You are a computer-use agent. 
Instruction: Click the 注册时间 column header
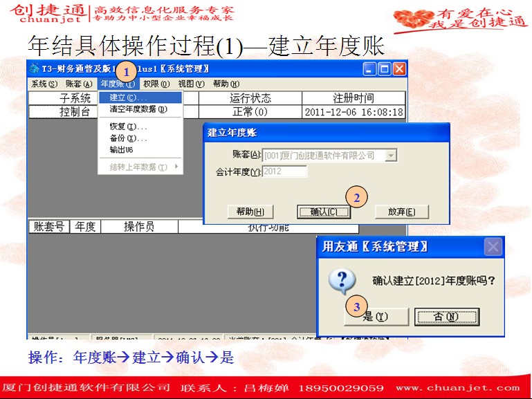pos(354,98)
